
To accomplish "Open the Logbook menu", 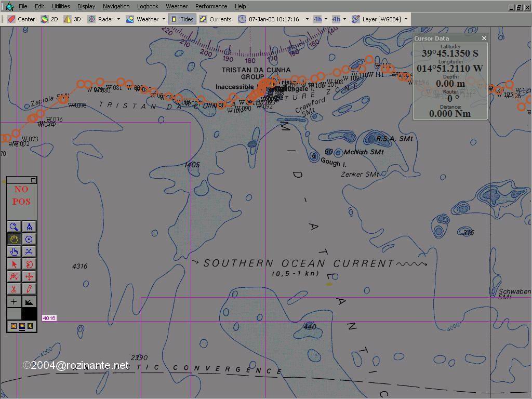I will click(x=148, y=6).
